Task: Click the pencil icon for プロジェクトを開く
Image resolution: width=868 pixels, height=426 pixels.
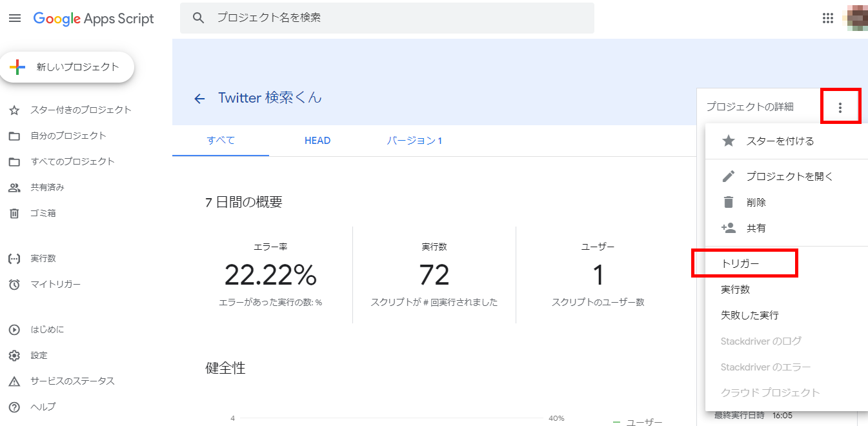Action: click(729, 176)
